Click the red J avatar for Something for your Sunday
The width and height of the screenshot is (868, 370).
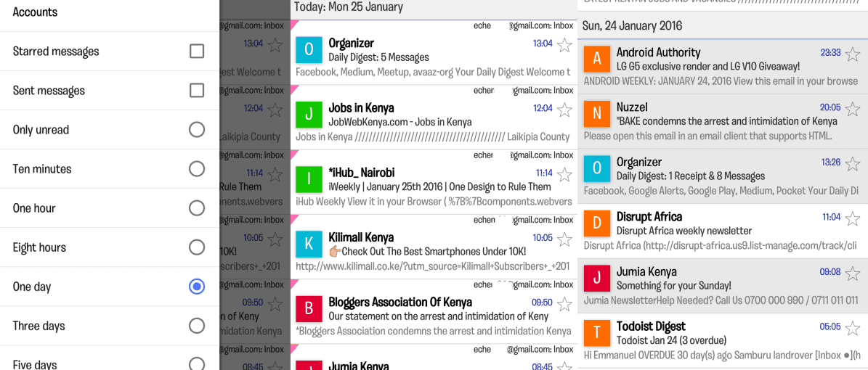(x=597, y=278)
